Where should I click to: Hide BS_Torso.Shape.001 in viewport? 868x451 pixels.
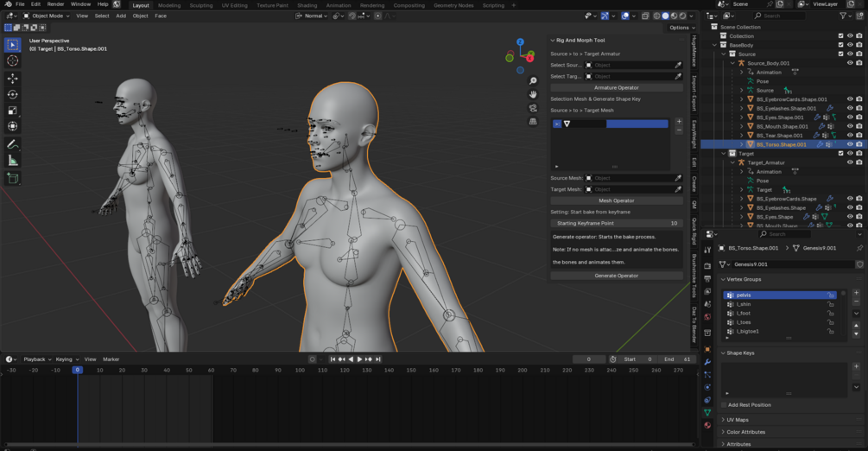click(850, 144)
